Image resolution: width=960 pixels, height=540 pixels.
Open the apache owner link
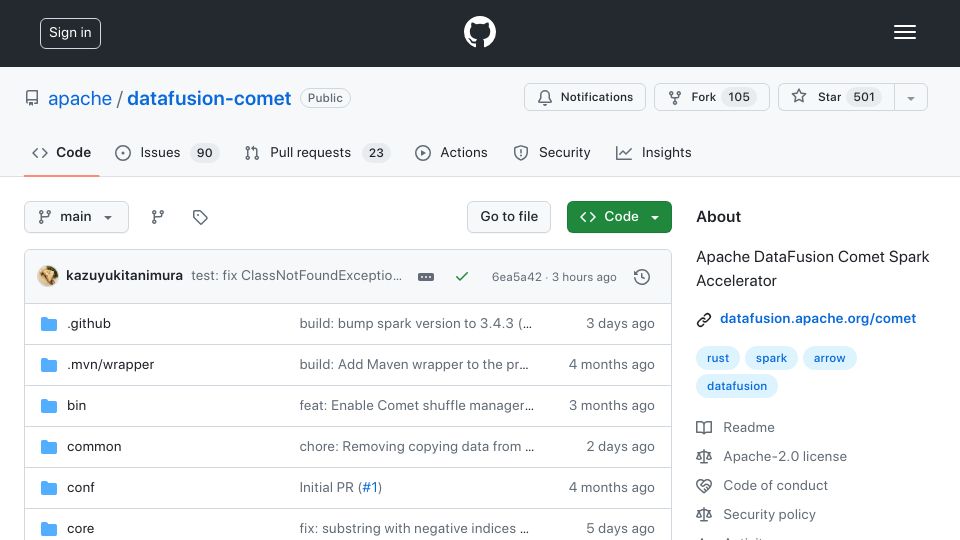(x=80, y=98)
